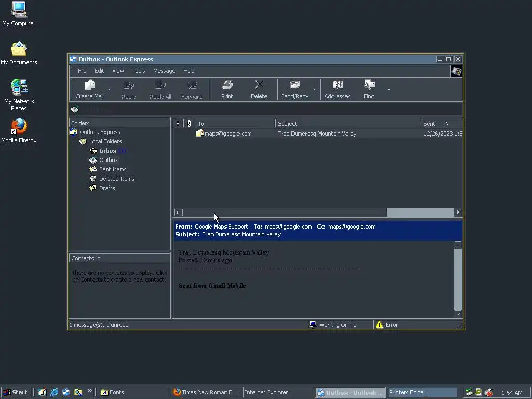Select the Drafts folder
532x399 pixels.
pyautogui.click(x=107, y=188)
